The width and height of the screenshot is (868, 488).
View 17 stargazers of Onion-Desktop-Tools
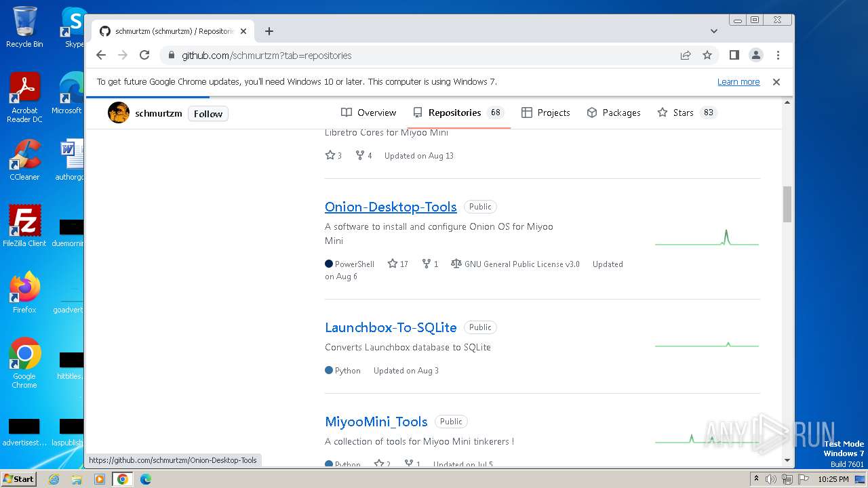[398, 264]
